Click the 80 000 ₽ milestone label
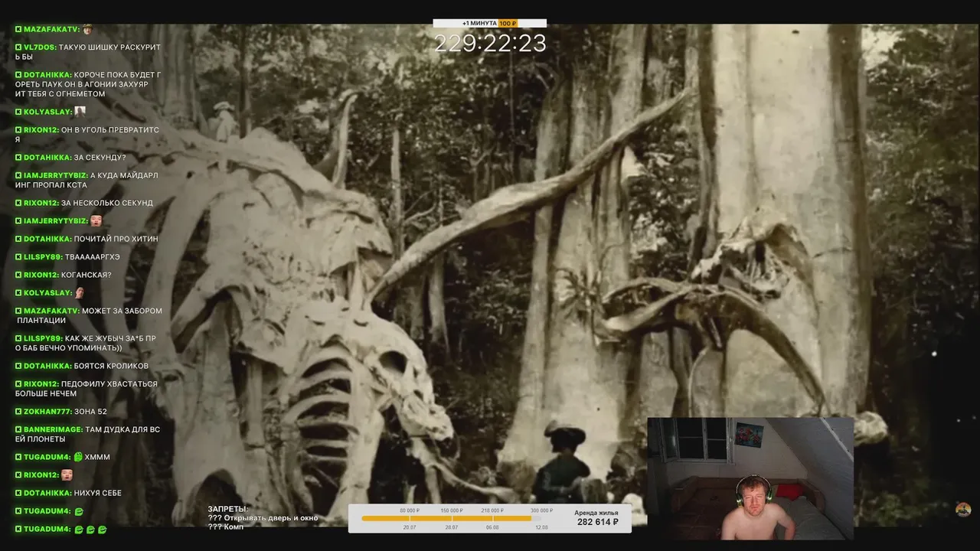The width and height of the screenshot is (980, 551). [x=410, y=510]
